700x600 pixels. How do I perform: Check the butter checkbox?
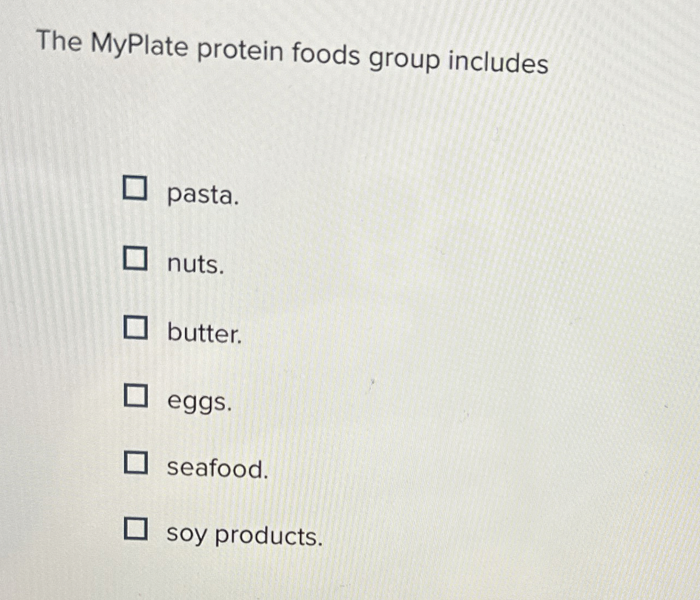135,328
